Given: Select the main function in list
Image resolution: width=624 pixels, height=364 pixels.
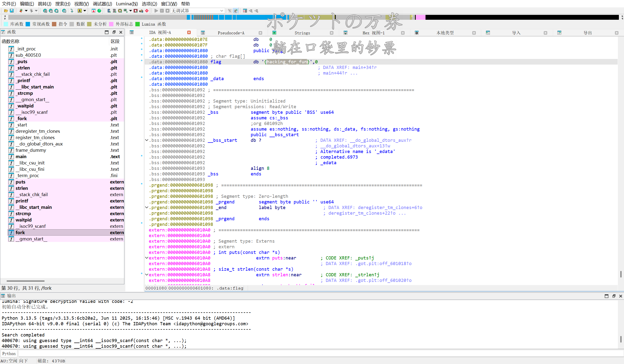Looking at the screenshot, I should tap(21, 157).
